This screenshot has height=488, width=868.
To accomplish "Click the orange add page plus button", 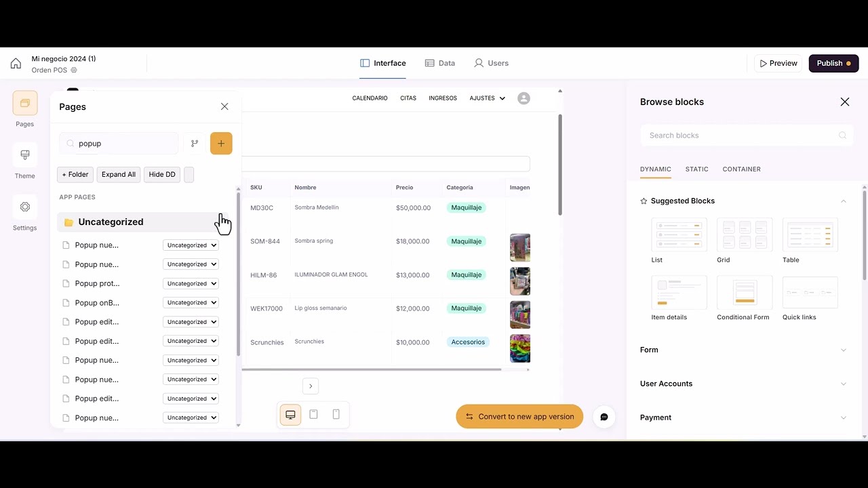I will 221,144.
